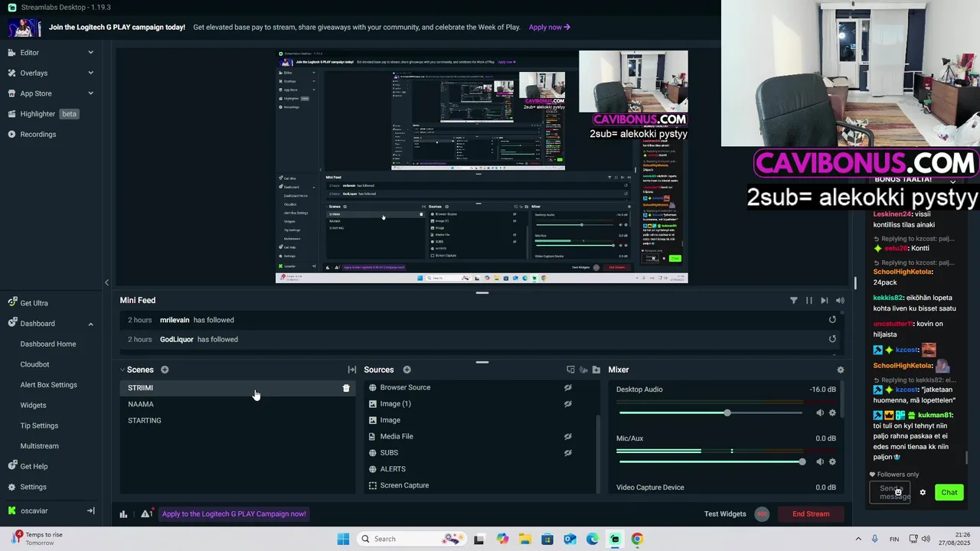This screenshot has height=551, width=980.
Task: Select the STARTING scene
Action: click(145, 420)
